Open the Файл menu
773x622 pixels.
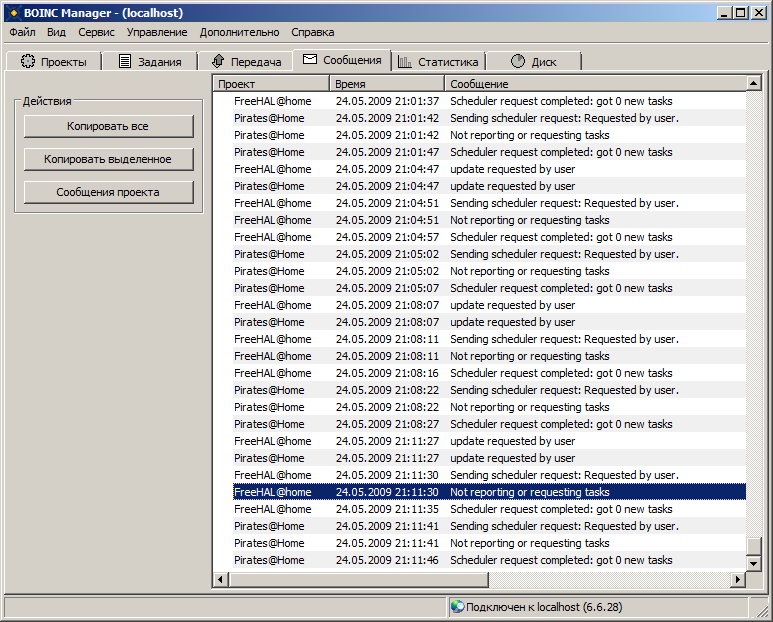[x=22, y=32]
